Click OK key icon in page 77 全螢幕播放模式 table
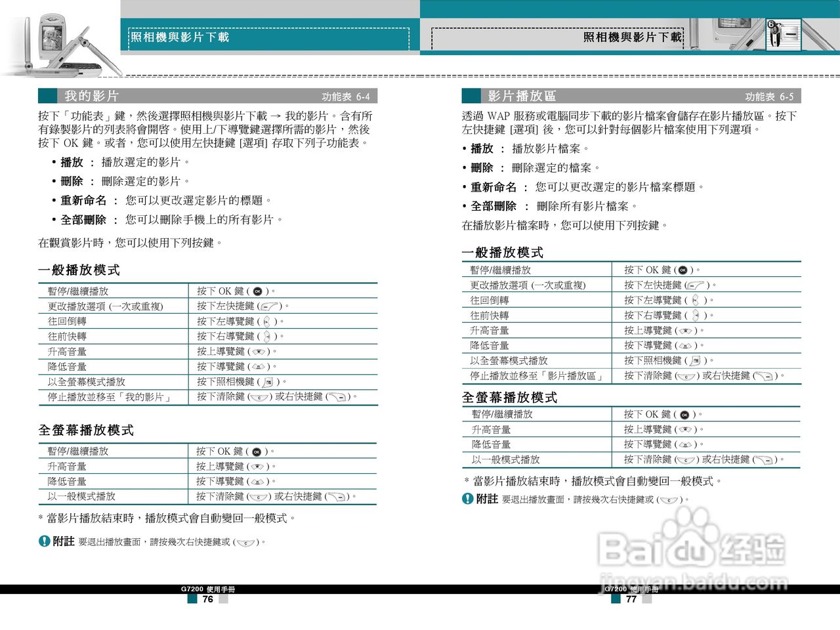Screen dimensions: 840x630 pos(684,415)
